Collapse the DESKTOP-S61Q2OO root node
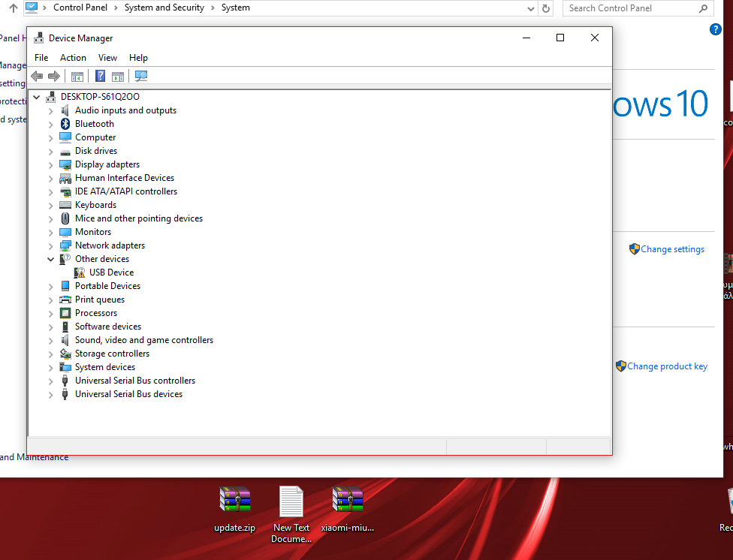This screenshot has width=733, height=560. (x=37, y=97)
